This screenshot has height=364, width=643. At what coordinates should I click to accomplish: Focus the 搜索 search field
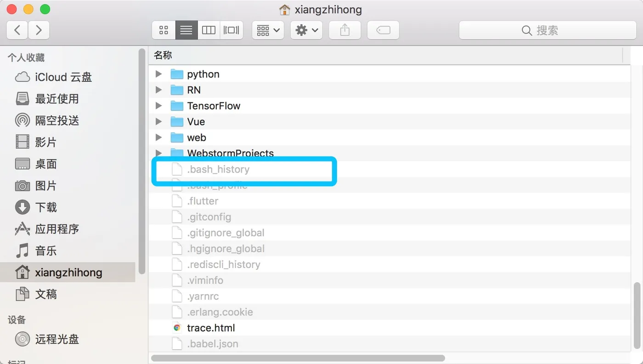point(547,30)
